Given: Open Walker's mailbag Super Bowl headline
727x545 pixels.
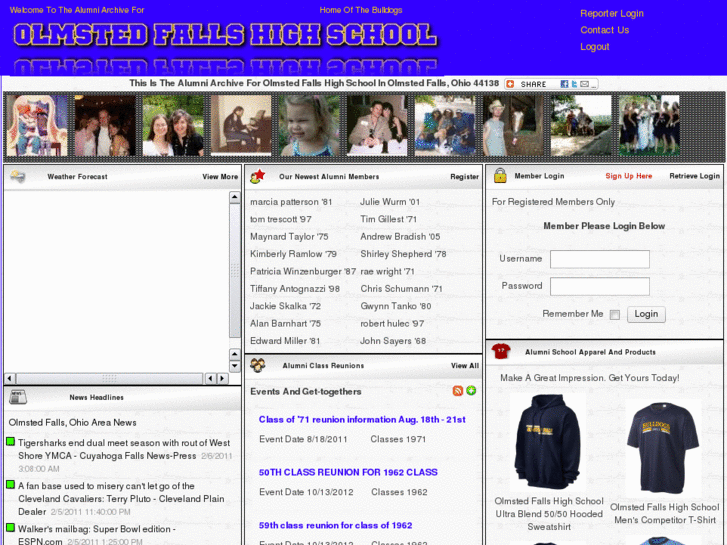Looking at the screenshot, I should click(x=96, y=535).
